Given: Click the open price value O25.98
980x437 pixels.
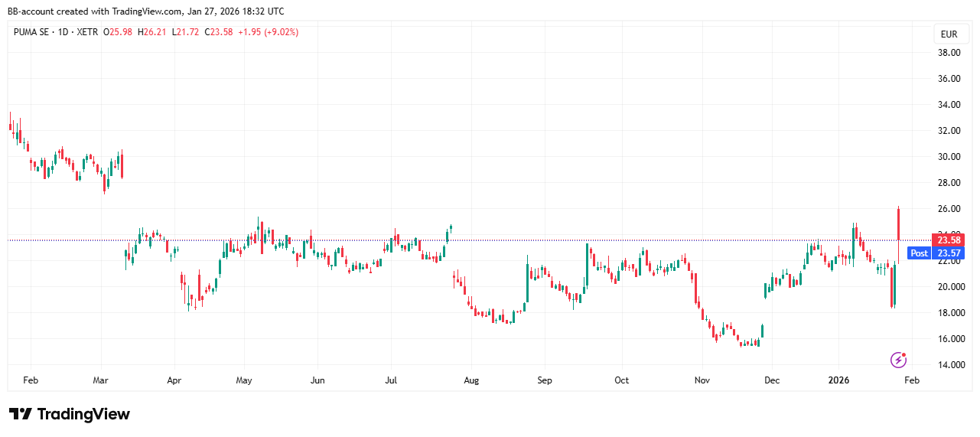Looking at the screenshot, I should point(120,32).
